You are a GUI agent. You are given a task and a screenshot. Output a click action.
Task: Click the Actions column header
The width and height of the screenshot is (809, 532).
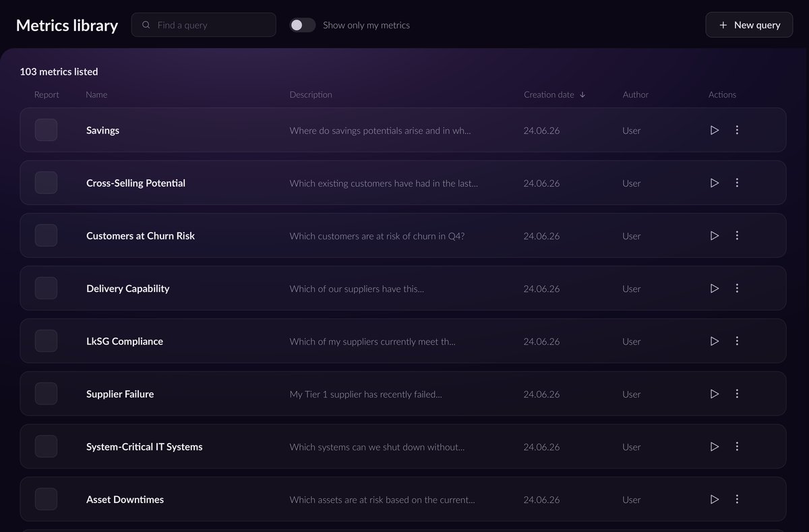722,94
